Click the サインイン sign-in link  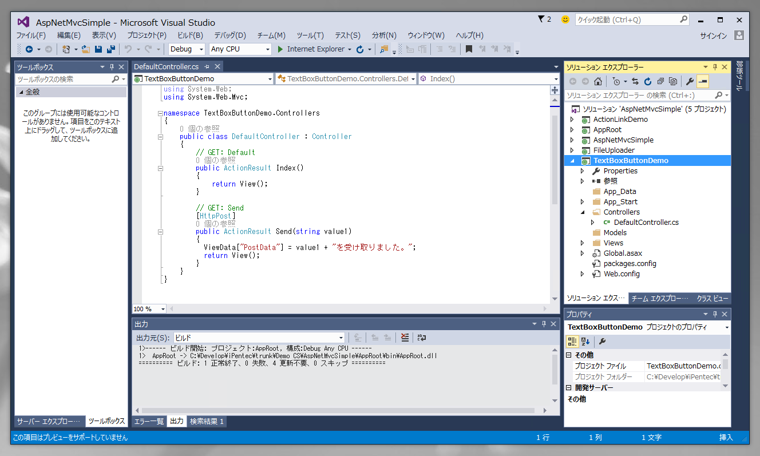pyautogui.click(x=713, y=35)
